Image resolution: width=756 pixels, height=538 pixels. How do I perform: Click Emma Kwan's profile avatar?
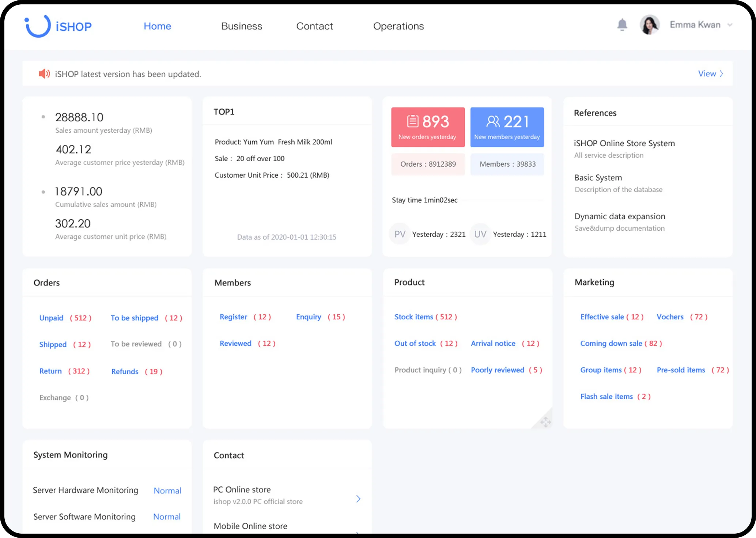(x=650, y=25)
